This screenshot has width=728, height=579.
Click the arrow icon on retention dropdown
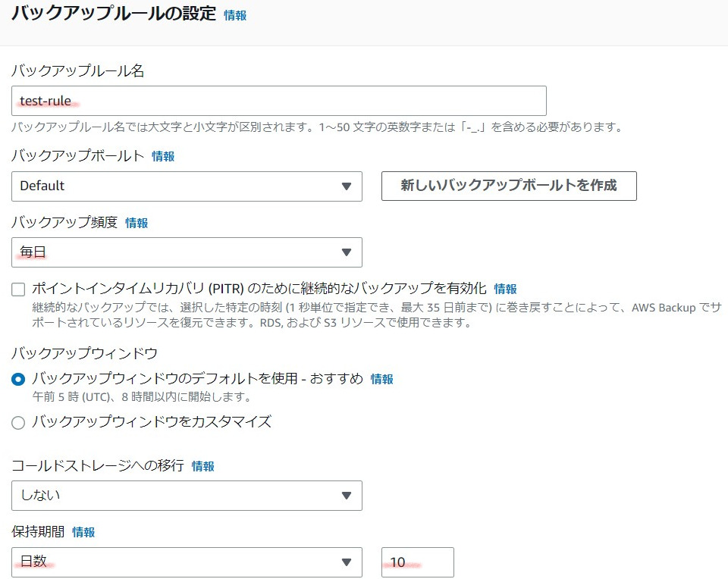coord(347,562)
